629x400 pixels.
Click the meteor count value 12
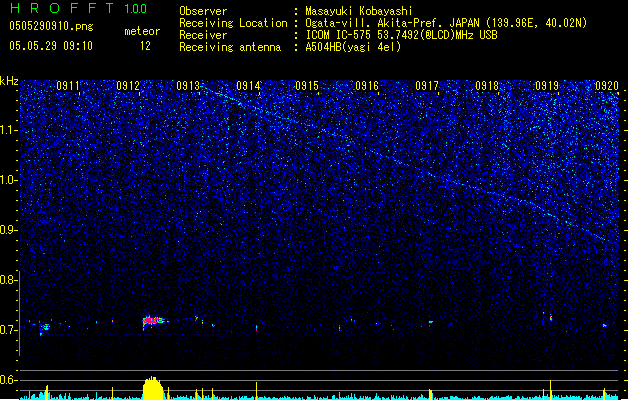pos(145,46)
